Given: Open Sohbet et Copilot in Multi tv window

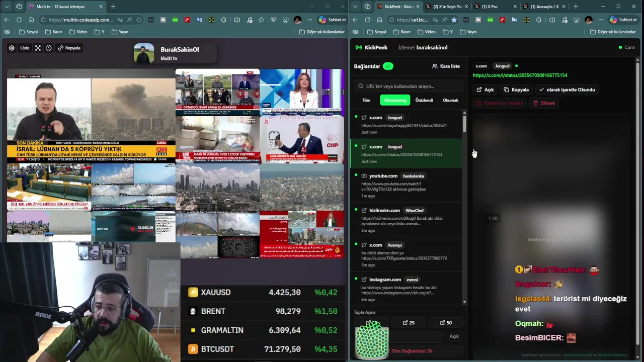Looking at the screenshot, I should tap(332, 20).
